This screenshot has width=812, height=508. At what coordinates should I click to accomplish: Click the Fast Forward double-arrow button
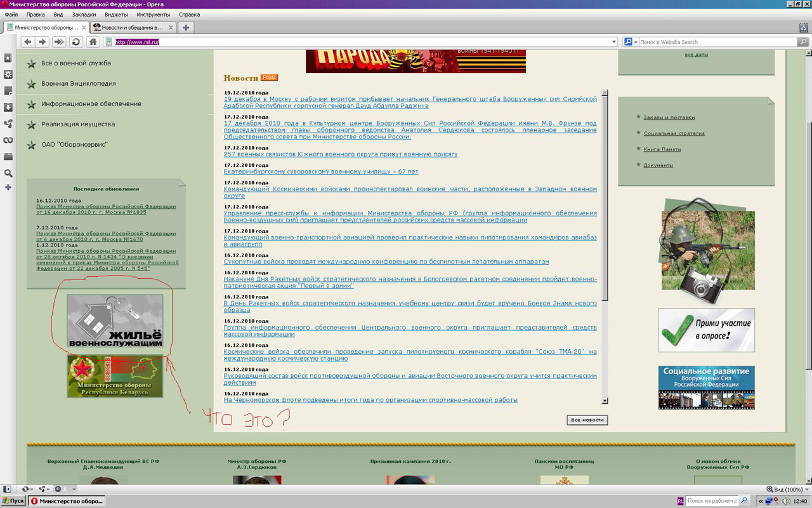click(59, 42)
